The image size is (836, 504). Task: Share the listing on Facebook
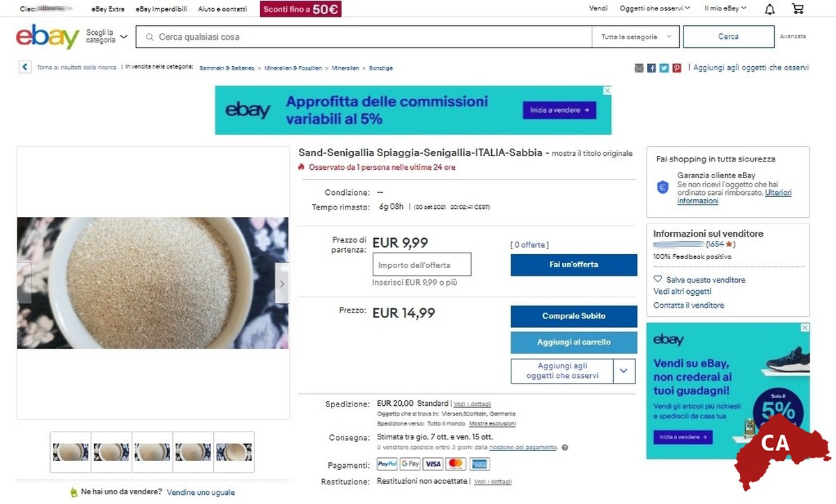pyautogui.click(x=651, y=68)
